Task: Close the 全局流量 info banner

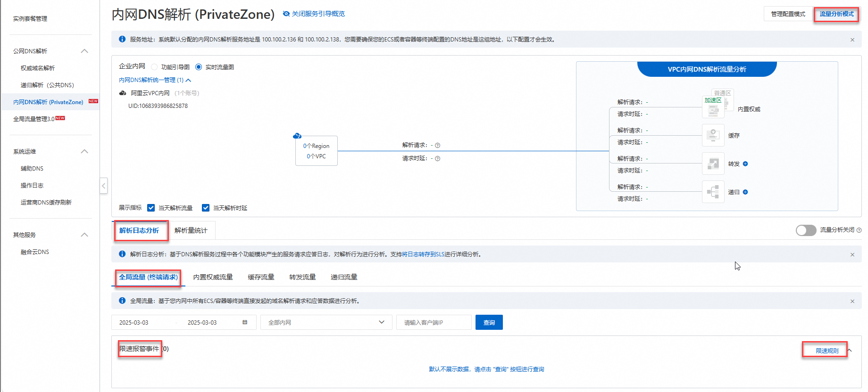Action: 852,301
